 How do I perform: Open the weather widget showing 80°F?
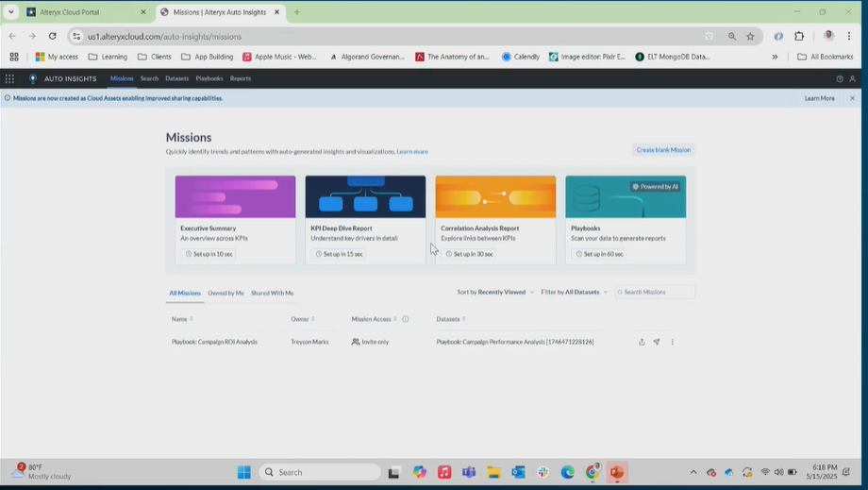click(x=42, y=472)
